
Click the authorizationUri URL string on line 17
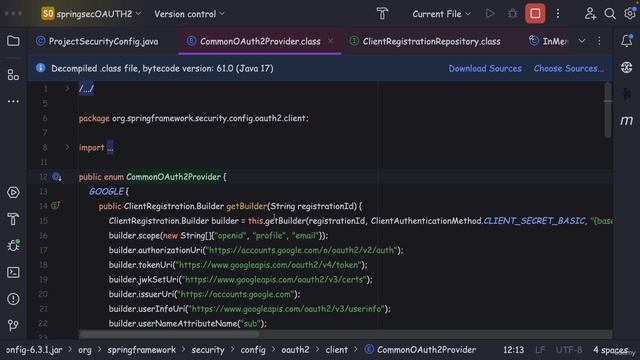(x=302, y=250)
